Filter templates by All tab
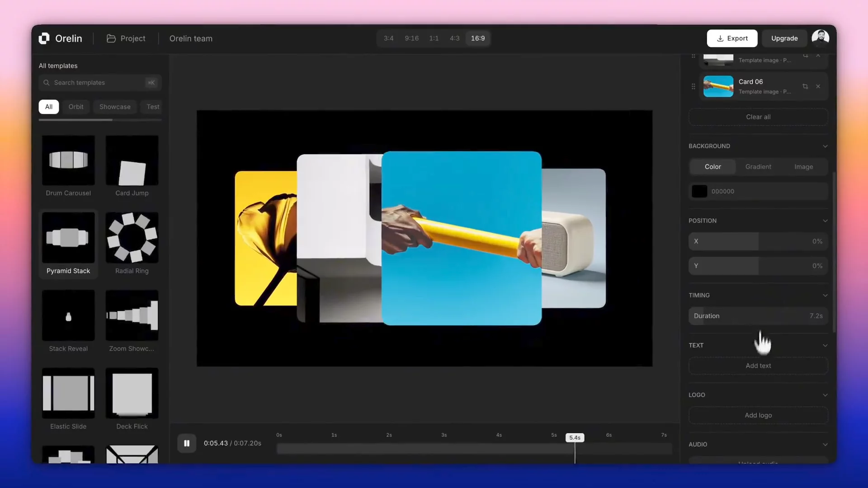 [x=49, y=107]
